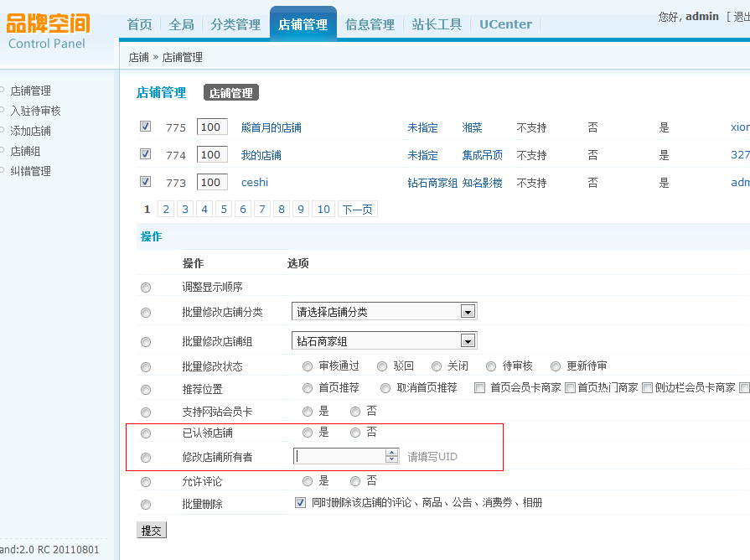Select 否 for 允许评论
750x560 pixels.
(355, 481)
